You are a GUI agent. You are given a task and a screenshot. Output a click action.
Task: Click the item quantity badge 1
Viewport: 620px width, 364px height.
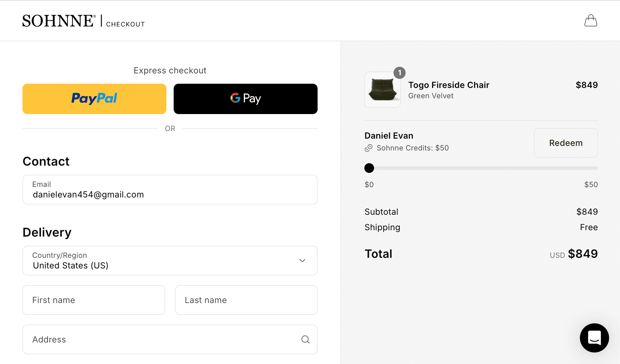tap(400, 73)
